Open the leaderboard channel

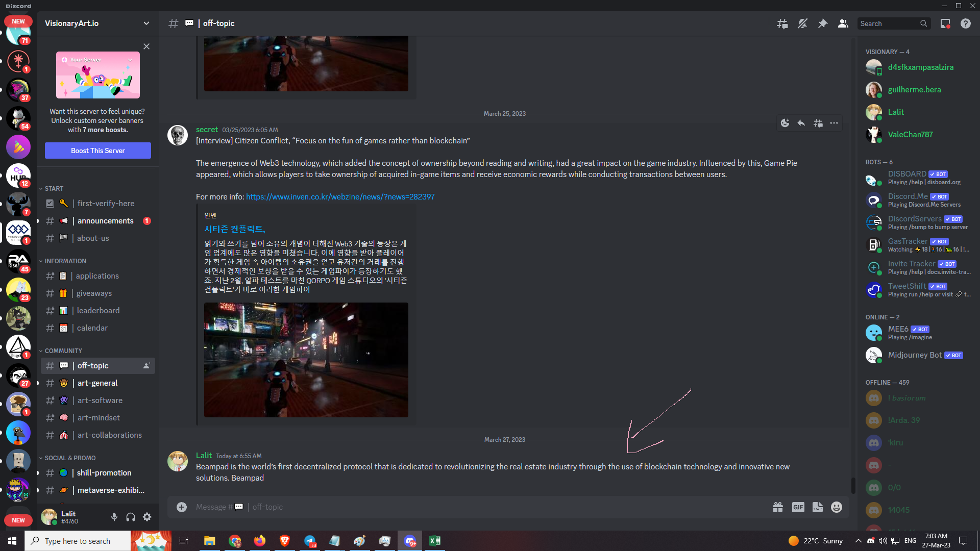click(x=98, y=311)
